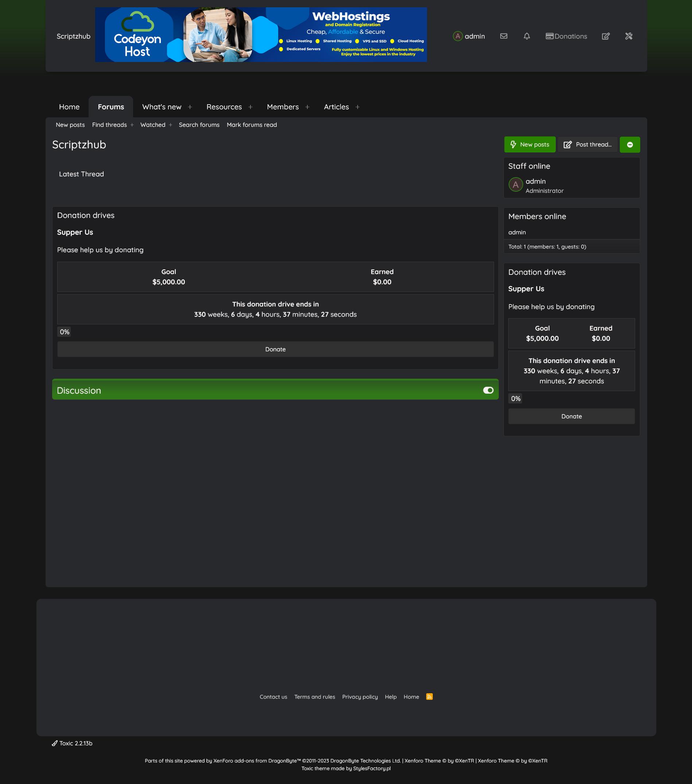Open Search forums link
Image resolution: width=692 pixels, height=784 pixels.
pos(199,125)
